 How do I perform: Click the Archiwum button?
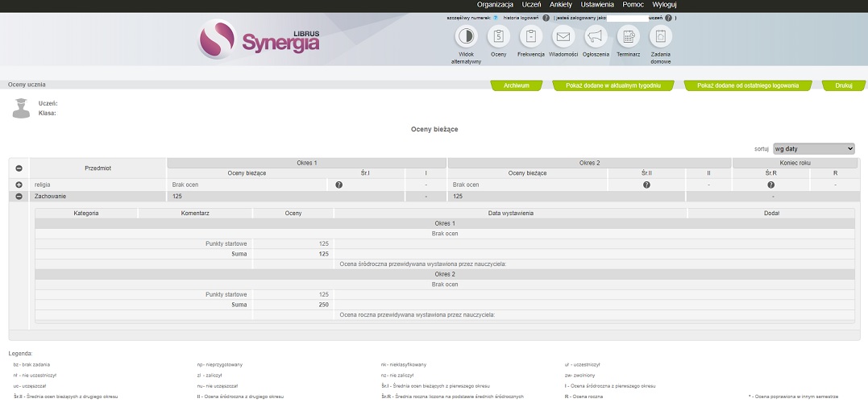pos(517,85)
